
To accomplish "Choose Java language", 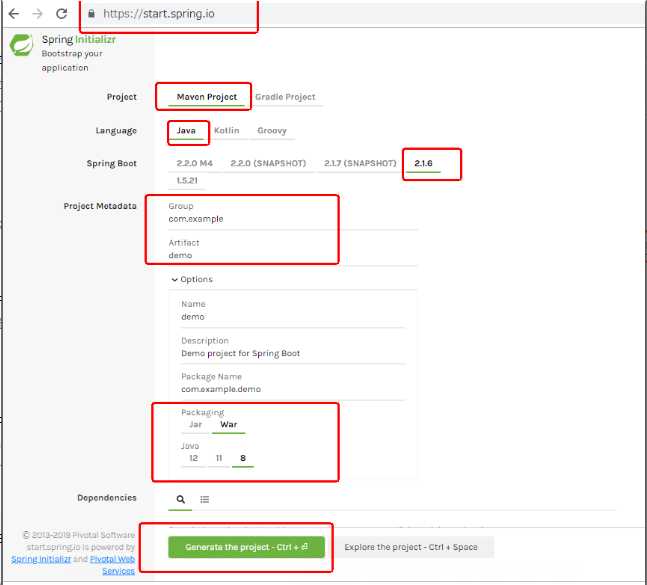I will coord(186,131).
